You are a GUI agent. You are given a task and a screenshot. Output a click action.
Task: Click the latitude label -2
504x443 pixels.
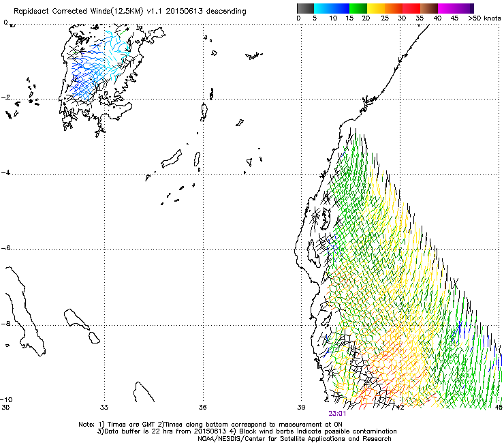click(5, 97)
